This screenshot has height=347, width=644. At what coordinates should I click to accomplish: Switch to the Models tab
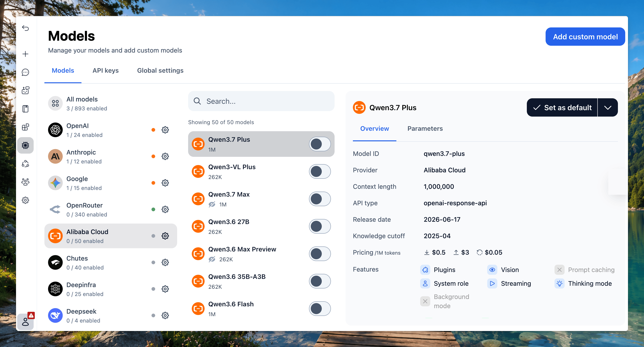(x=63, y=71)
